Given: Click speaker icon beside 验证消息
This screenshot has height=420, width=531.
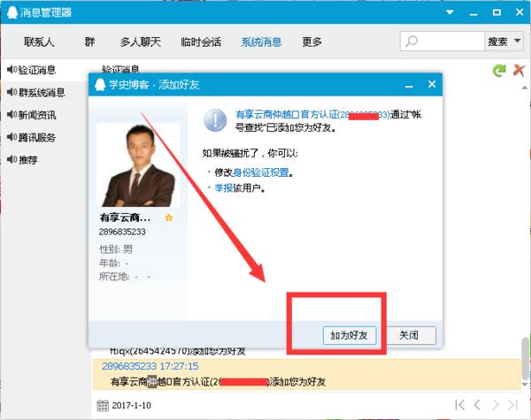Looking at the screenshot, I should 12,69.
